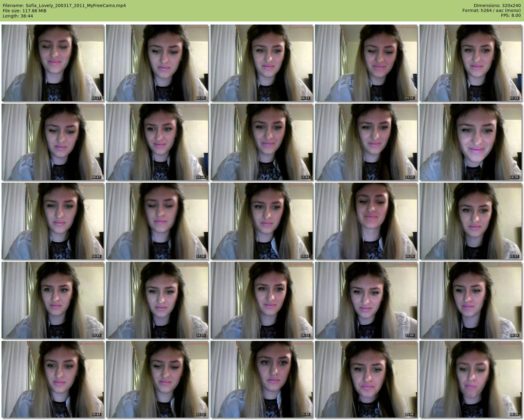
Task: Select the frame thumbnail at 20:29
Action: pos(366,221)
